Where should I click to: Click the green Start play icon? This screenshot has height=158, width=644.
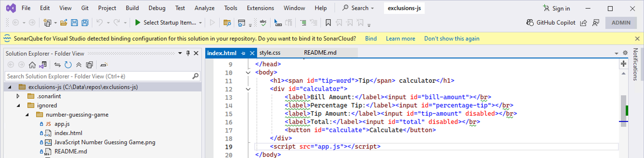(x=138, y=23)
